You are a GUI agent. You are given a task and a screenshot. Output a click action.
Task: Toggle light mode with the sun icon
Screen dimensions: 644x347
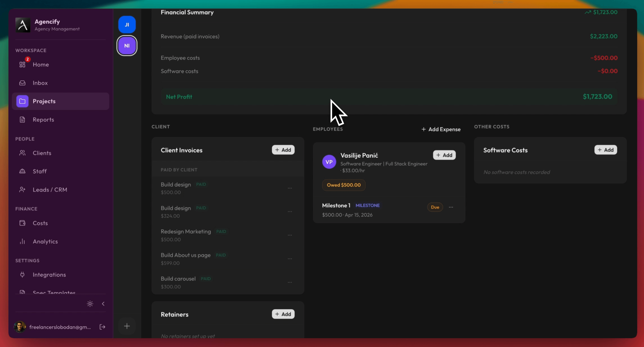[90, 304]
